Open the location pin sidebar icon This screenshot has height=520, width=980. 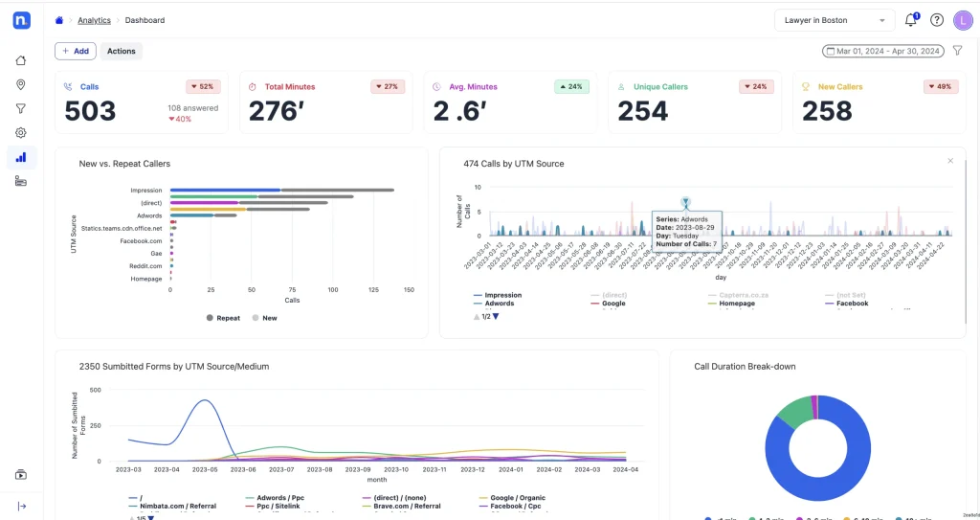tap(21, 84)
